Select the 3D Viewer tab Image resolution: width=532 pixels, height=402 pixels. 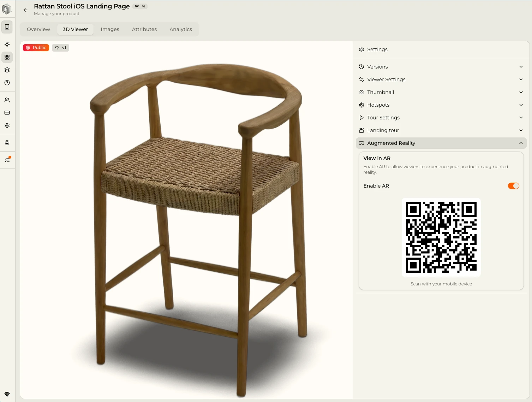(x=75, y=29)
